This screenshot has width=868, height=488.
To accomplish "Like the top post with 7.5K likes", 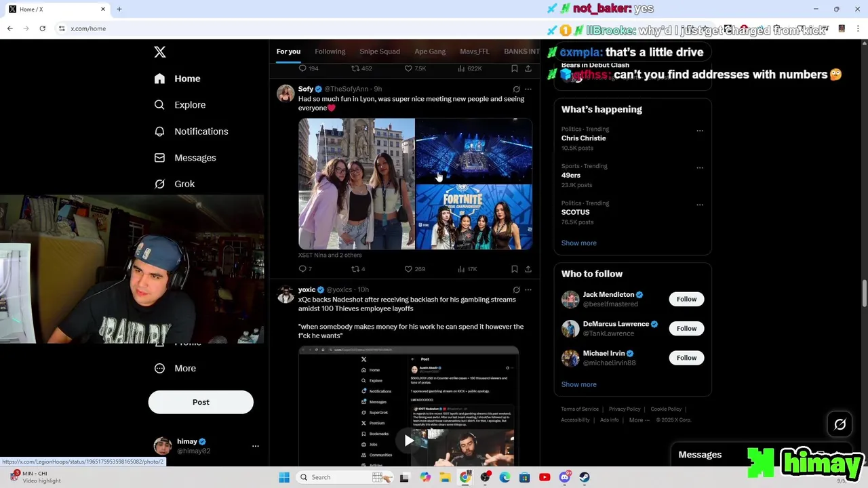I will (415, 68).
